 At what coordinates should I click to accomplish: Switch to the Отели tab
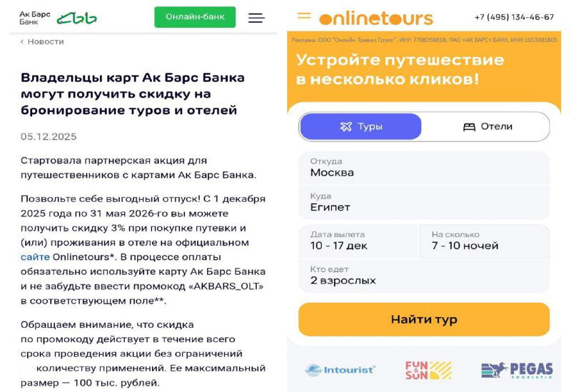click(487, 127)
